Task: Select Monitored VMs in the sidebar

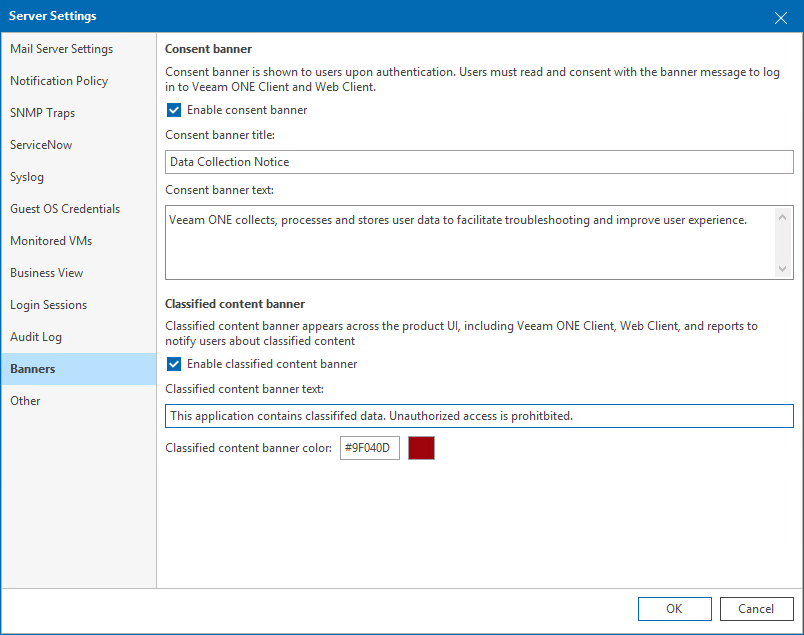Action: pyautogui.click(x=52, y=240)
